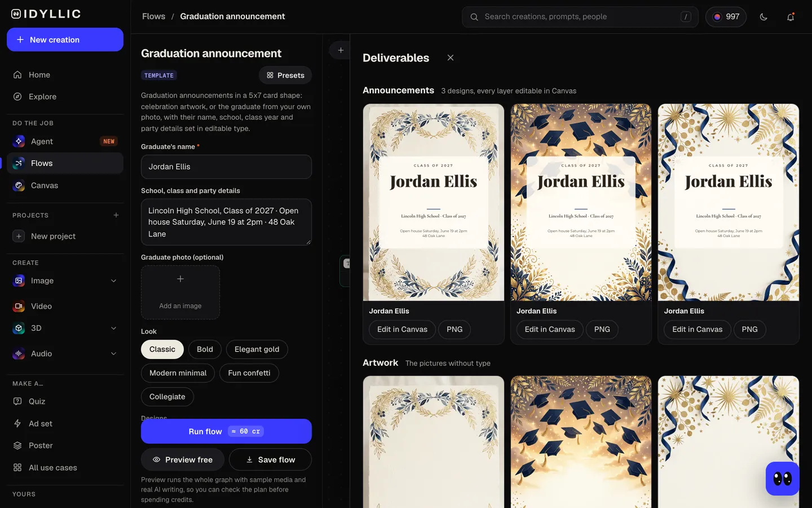Screen dimensions: 812x508
Task: Focus the search creations field
Action: coord(580,17)
